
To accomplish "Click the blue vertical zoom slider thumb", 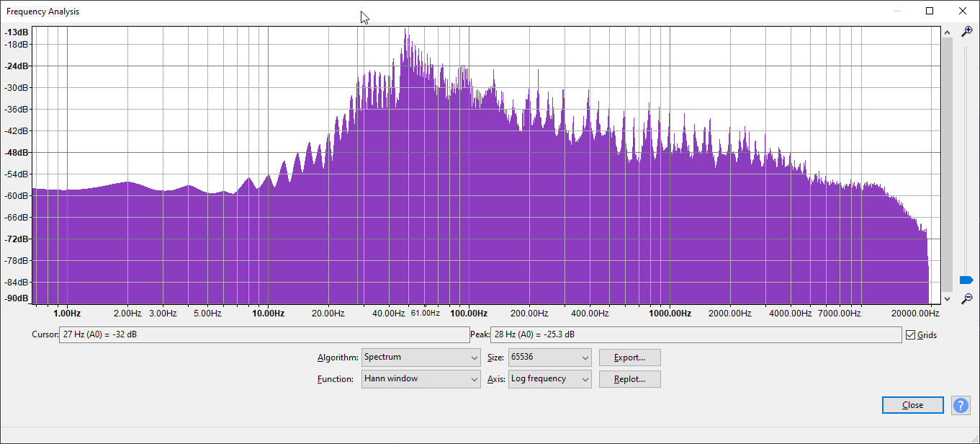I will (966, 280).
